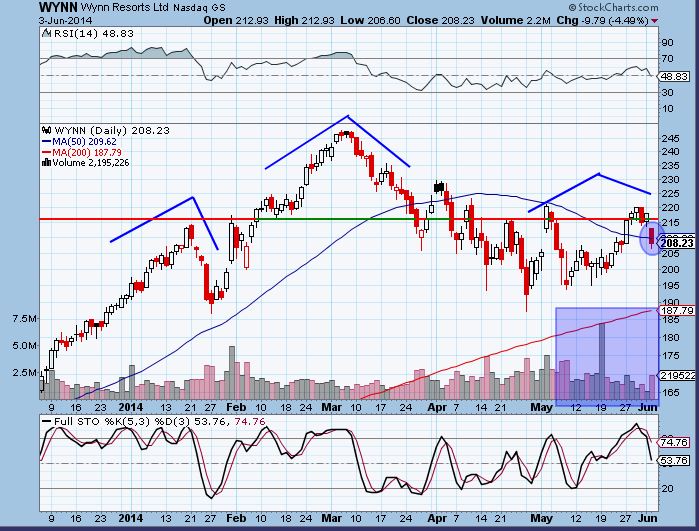Click the 5.0M volume axis label

25,346
